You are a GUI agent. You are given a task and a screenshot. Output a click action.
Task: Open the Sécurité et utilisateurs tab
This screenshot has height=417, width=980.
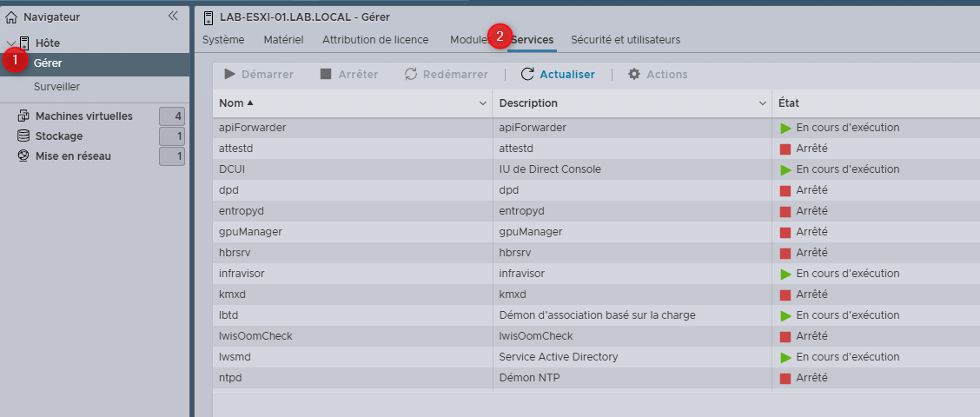(625, 40)
